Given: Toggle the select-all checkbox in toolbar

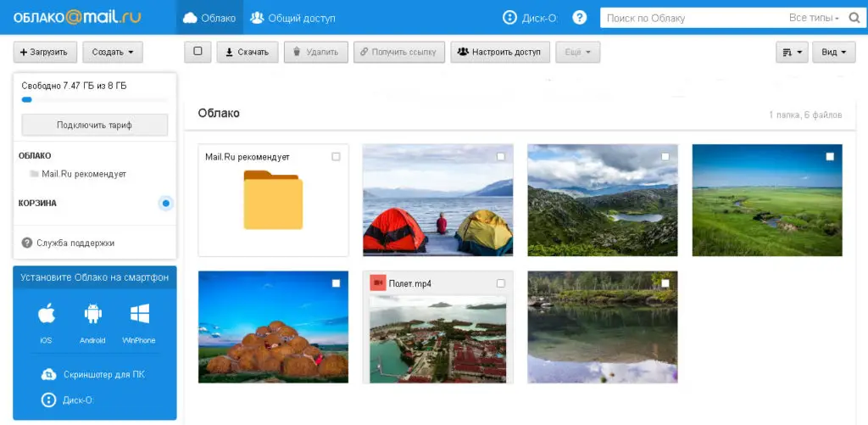Looking at the screenshot, I should (x=198, y=52).
